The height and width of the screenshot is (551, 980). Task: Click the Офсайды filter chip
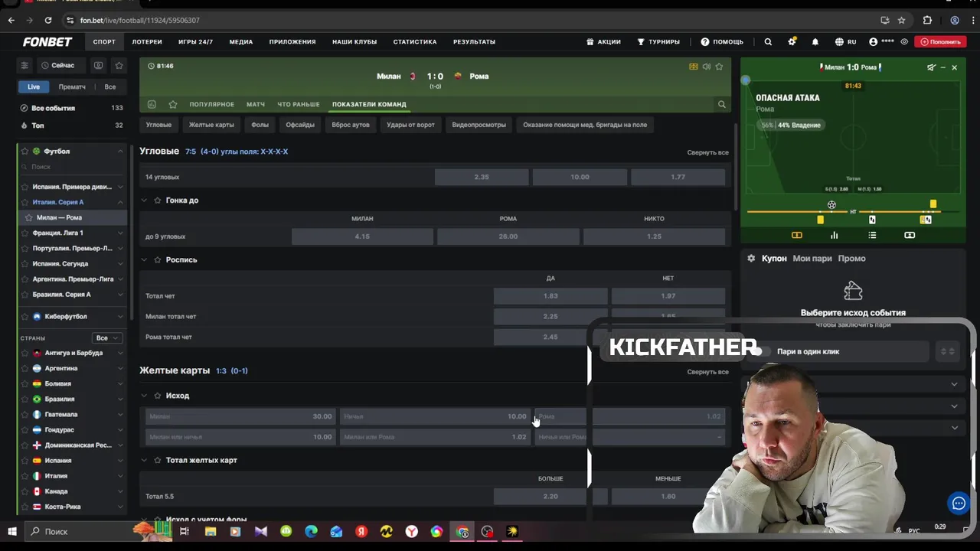click(x=300, y=125)
